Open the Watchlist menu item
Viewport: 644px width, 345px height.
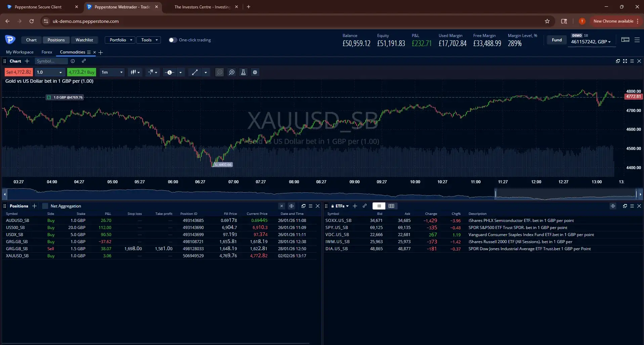coord(84,40)
